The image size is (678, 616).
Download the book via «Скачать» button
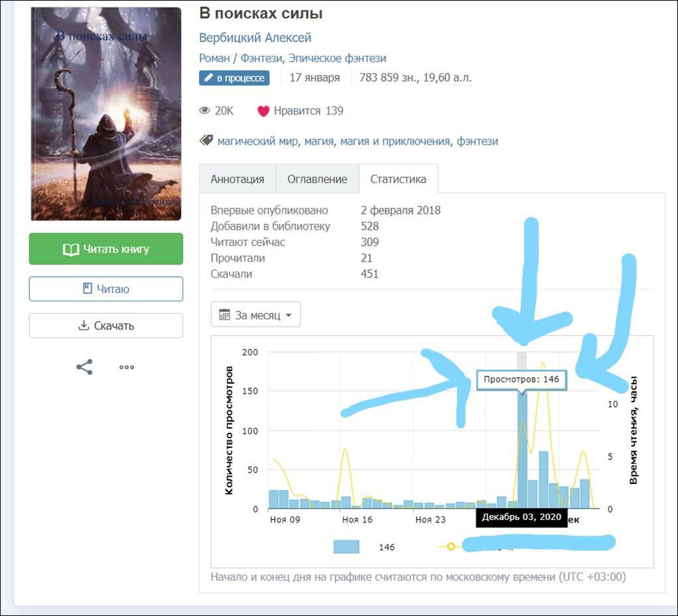click(x=106, y=326)
